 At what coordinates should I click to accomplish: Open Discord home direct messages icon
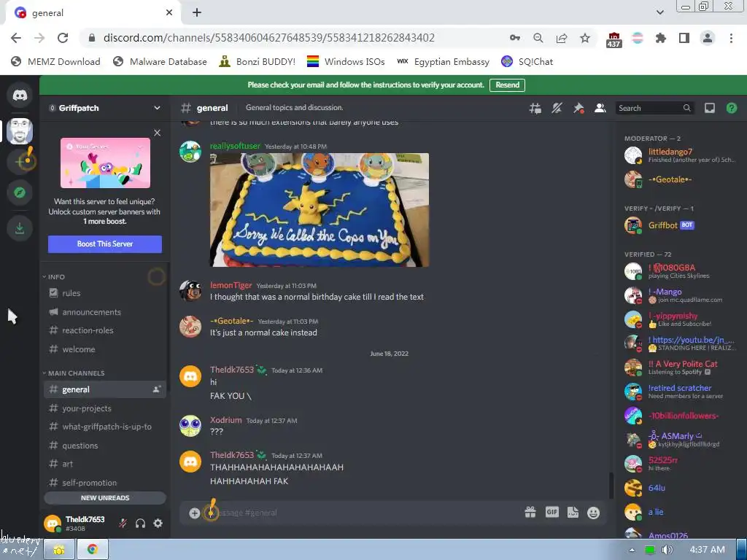click(x=20, y=96)
